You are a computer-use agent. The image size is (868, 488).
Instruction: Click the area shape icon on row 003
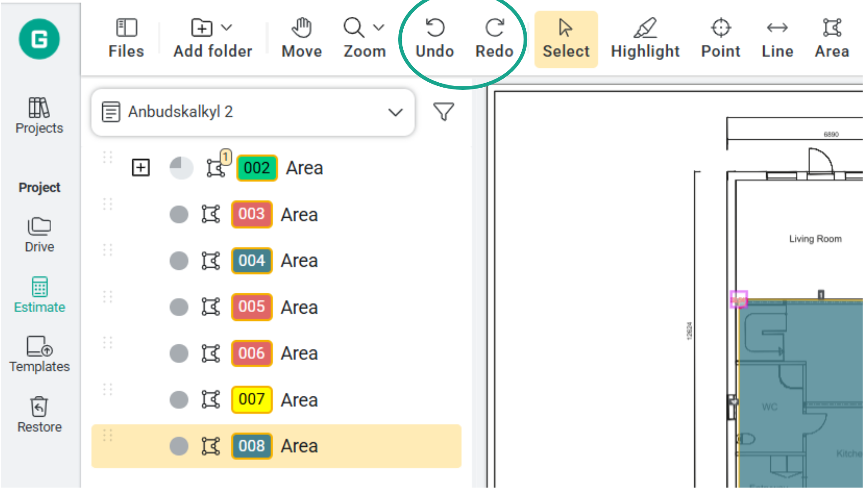pos(211,214)
